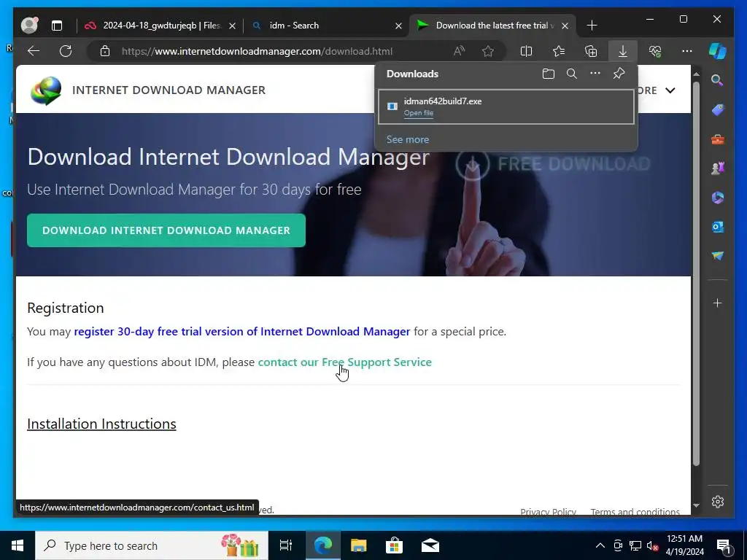
Task: Open sidebar Shopping tag icon
Action: (x=718, y=110)
